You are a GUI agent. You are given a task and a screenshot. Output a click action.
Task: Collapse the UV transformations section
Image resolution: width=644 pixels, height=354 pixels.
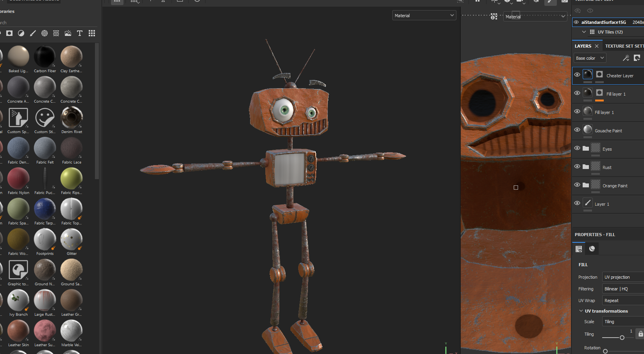tap(581, 311)
